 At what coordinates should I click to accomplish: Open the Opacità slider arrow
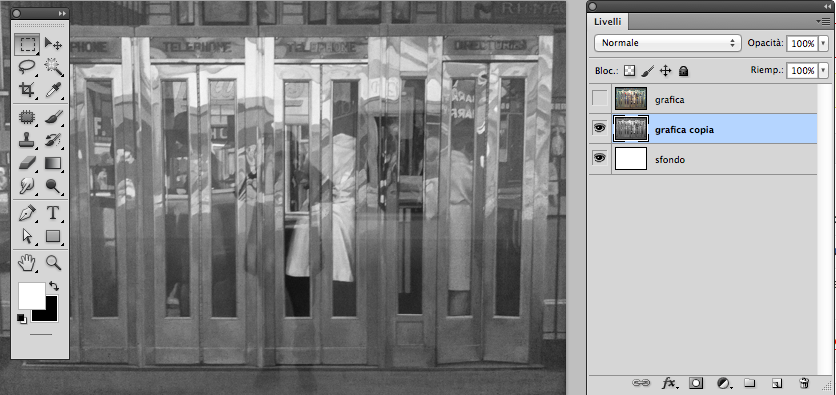[823, 44]
